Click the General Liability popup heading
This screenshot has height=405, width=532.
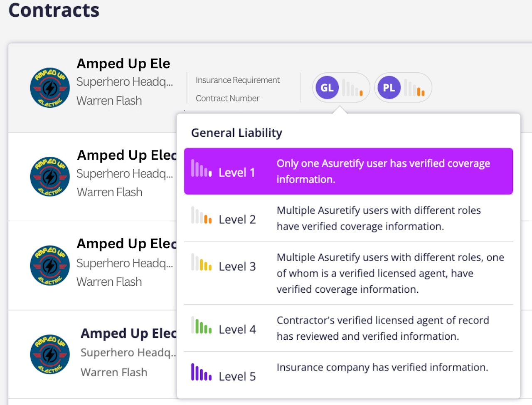236,133
